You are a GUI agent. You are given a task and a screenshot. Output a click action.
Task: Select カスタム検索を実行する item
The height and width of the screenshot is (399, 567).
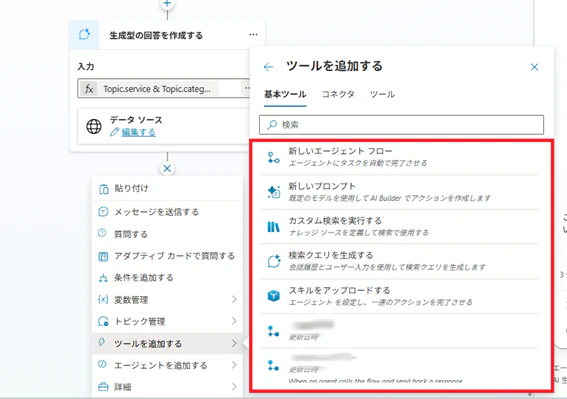(x=398, y=226)
